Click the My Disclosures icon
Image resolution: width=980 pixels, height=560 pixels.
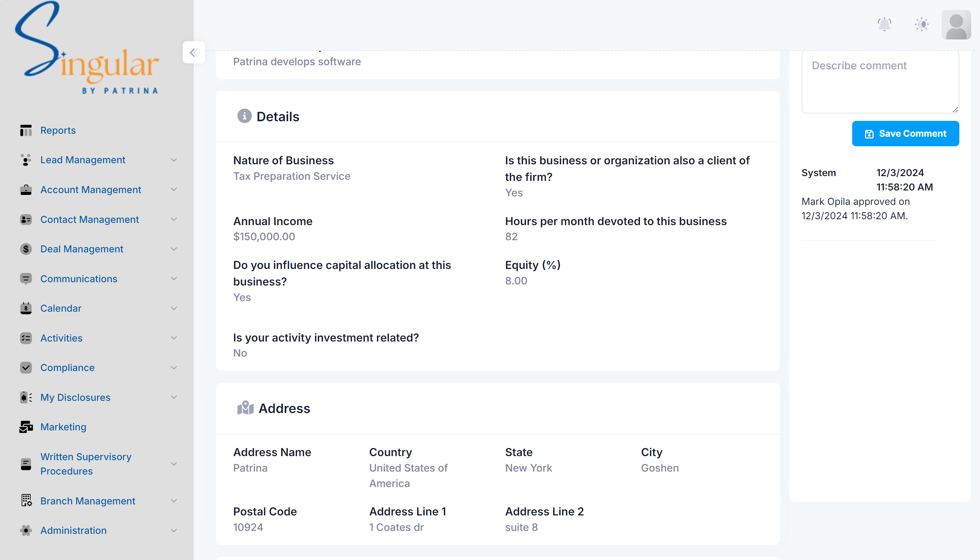click(x=26, y=397)
